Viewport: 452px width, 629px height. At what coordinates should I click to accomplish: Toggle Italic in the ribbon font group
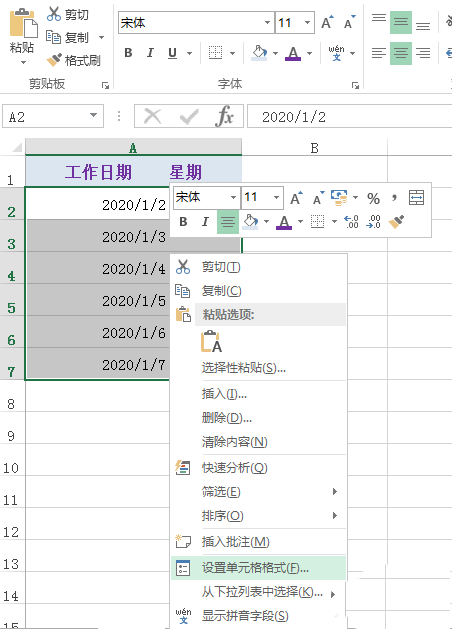150,53
